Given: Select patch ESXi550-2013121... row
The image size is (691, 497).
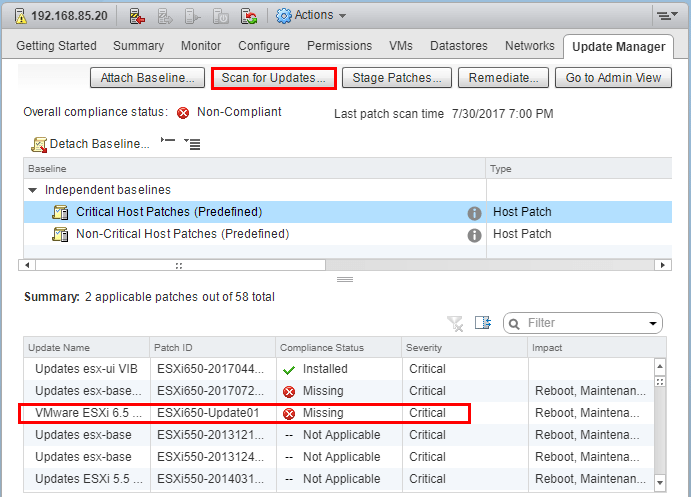Looking at the screenshot, I should click(x=339, y=435).
